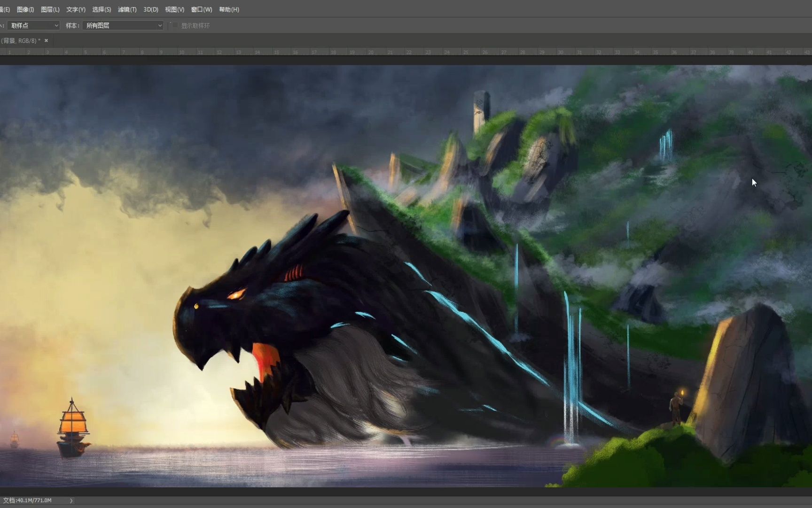Toggle the 显示取样环 checkbox
Image resolution: width=812 pixels, height=508 pixels.
click(x=175, y=25)
